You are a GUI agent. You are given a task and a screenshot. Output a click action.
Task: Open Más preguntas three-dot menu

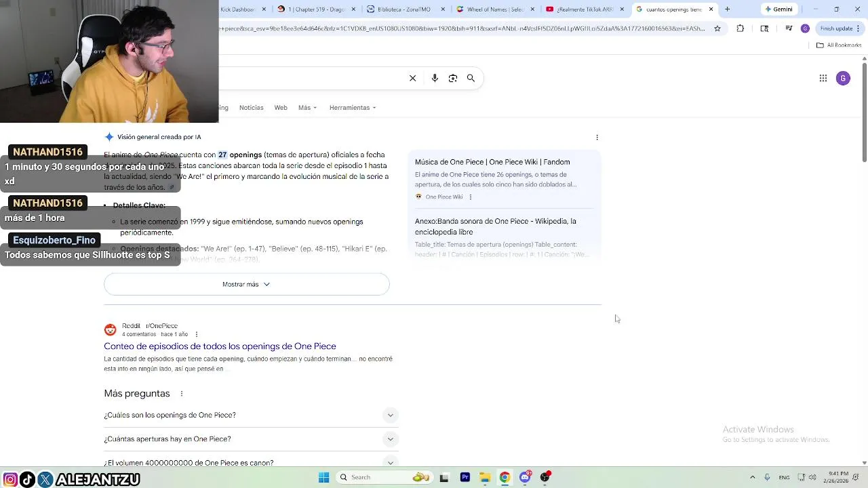(x=181, y=394)
